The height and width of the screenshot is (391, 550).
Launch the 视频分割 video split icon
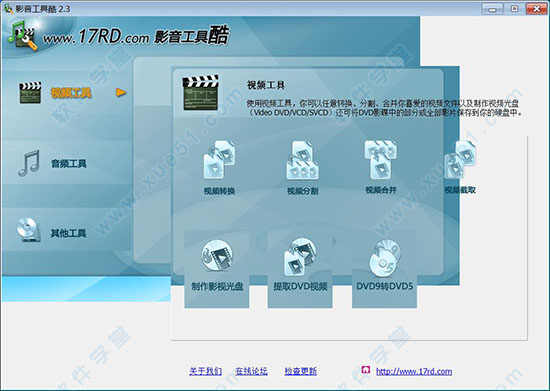click(x=302, y=160)
